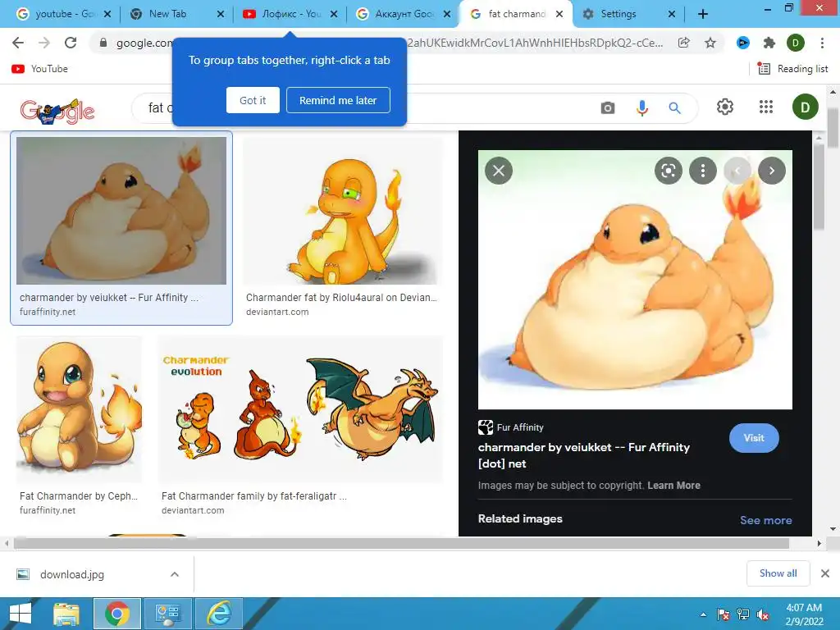The image size is (840, 630).
Task: Open Google account D avatar
Action: point(806,107)
